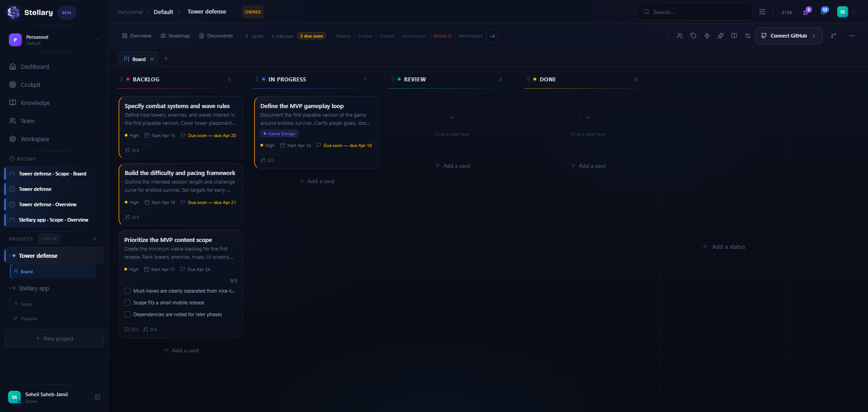The width and height of the screenshot is (868, 412).
Task: Expand the +4 more tags chip
Action: click(x=492, y=36)
